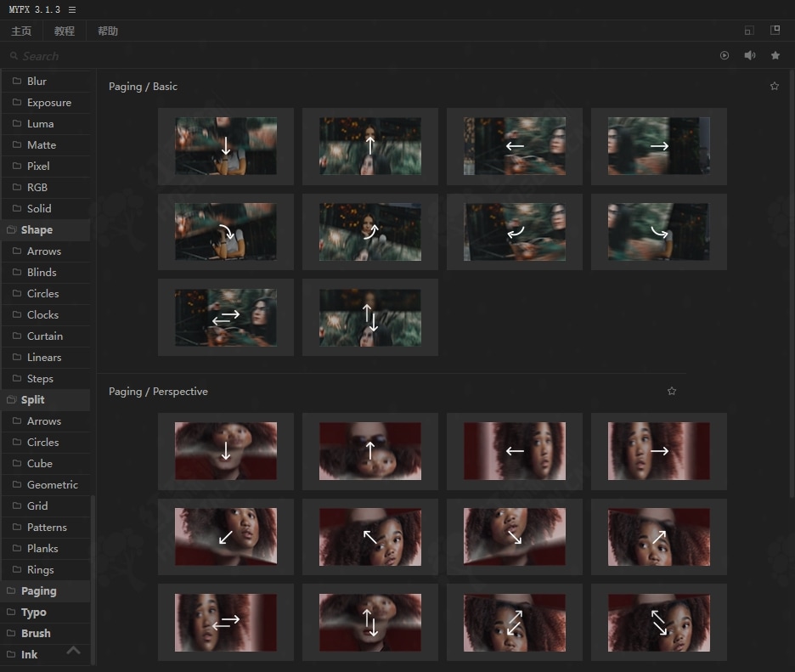Click the small panel size icon at top right
Viewport: 795px width, 672px height.
coord(749,31)
